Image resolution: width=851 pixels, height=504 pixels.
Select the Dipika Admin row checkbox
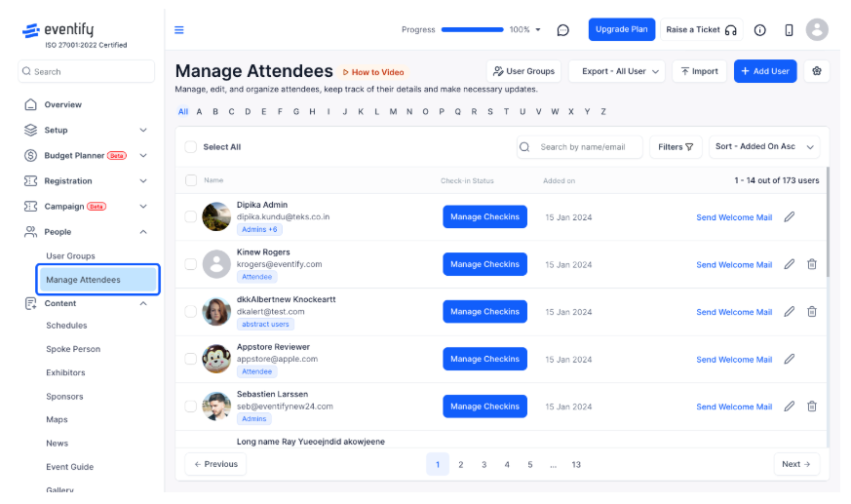[190, 216]
